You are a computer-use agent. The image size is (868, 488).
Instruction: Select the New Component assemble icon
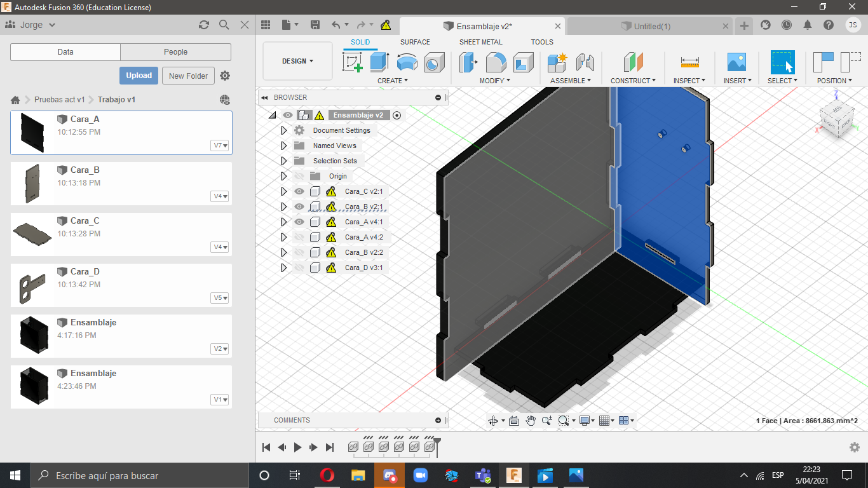[x=557, y=62]
